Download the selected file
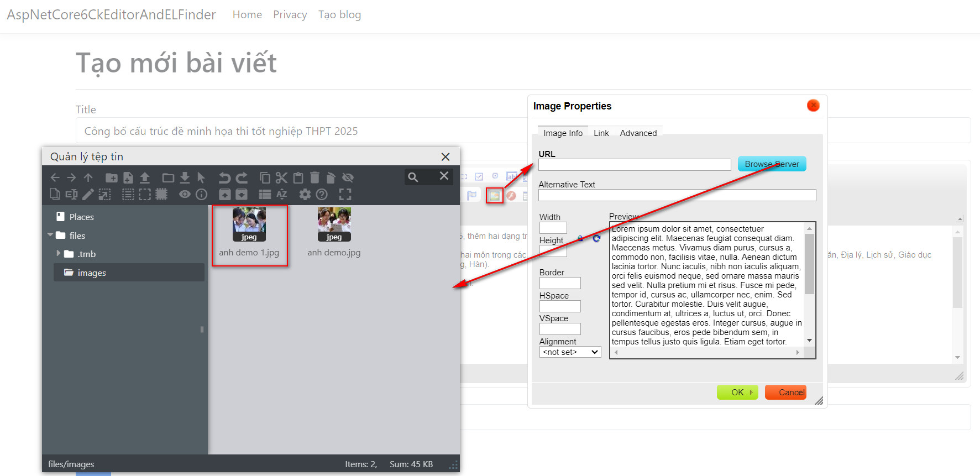The height and width of the screenshot is (476, 980). (x=185, y=177)
